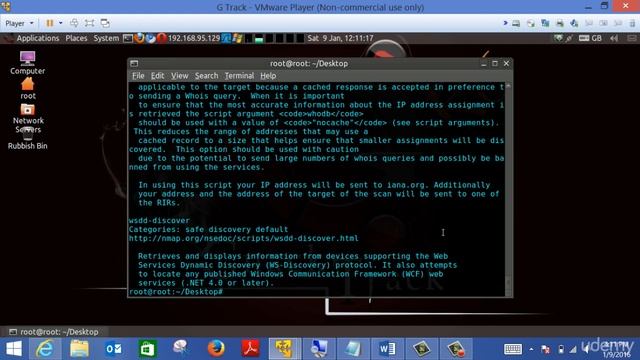Image resolution: width=640 pixels, height=360 pixels.
Task: Open the terminal View menu
Action: pyautogui.click(x=180, y=76)
